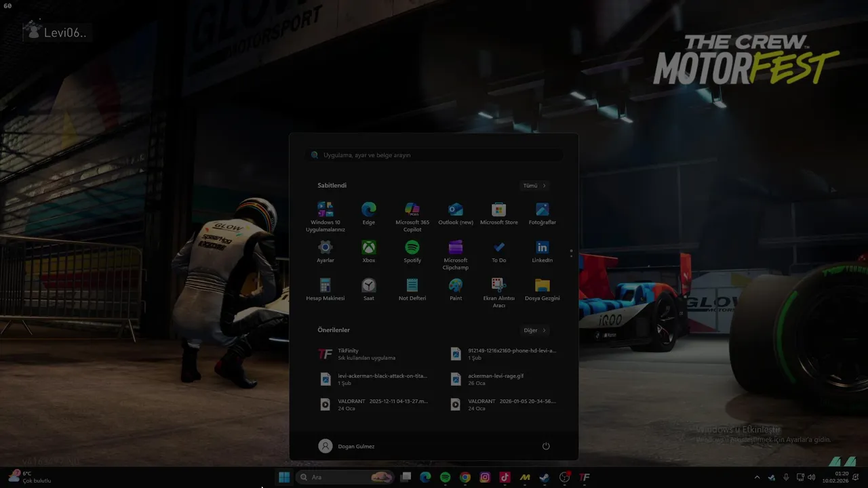Launch Xbox from pinned apps
The width and height of the screenshot is (868, 488).
(x=369, y=251)
